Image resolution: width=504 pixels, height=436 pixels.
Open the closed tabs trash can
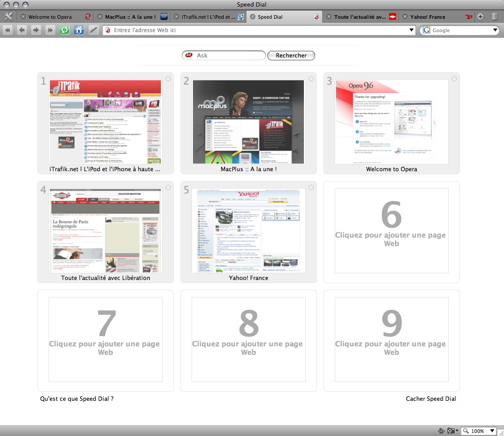(x=494, y=16)
